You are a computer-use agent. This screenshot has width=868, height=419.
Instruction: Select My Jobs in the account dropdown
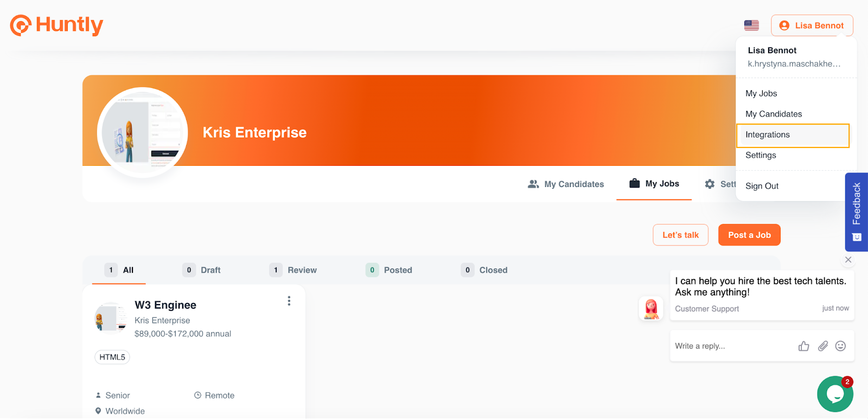[761, 93]
